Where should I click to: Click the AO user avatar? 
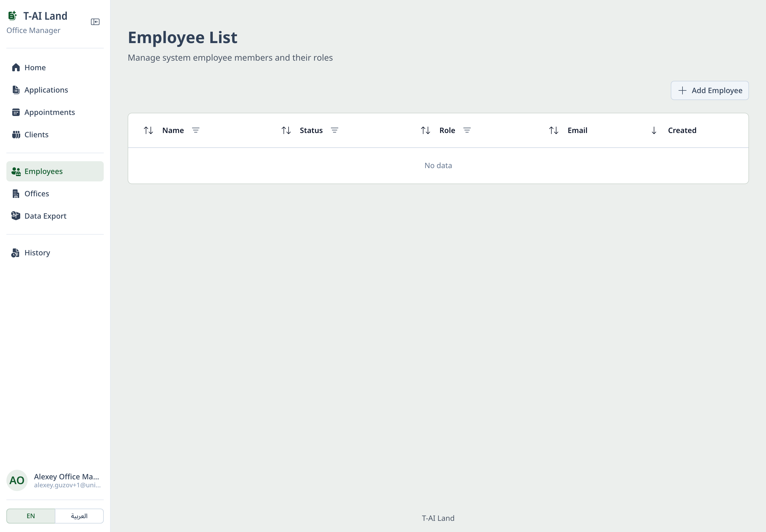tap(17, 480)
